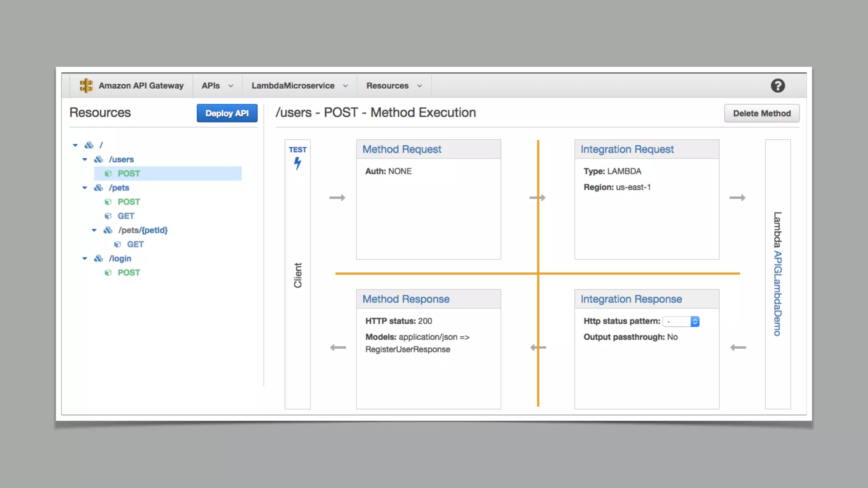Click the Amazon API Gateway logo icon
The width and height of the screenshot is (868, 488).
(x=86, y=86)
